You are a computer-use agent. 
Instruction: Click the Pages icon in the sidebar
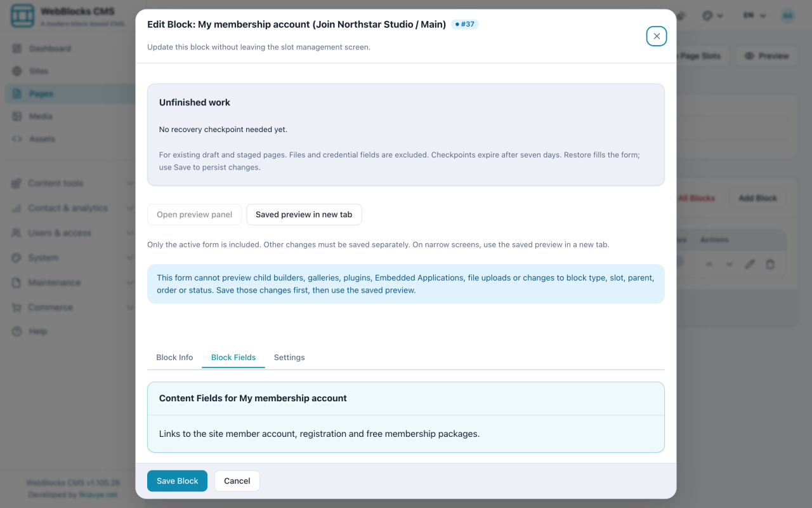pos(17,94)
